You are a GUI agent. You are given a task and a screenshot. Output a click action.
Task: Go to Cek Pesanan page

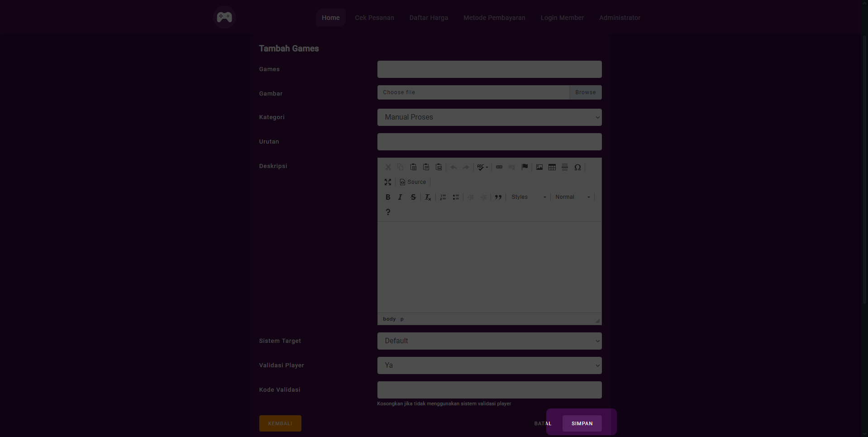374,18
